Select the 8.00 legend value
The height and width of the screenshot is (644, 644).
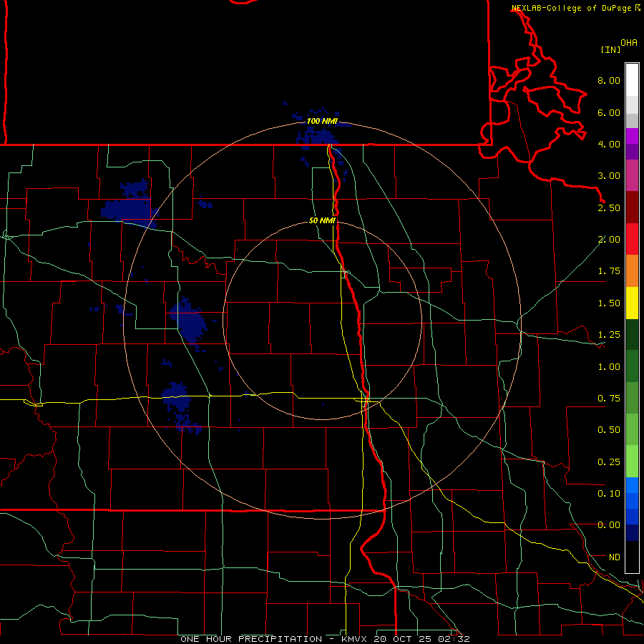click(609, 80)
